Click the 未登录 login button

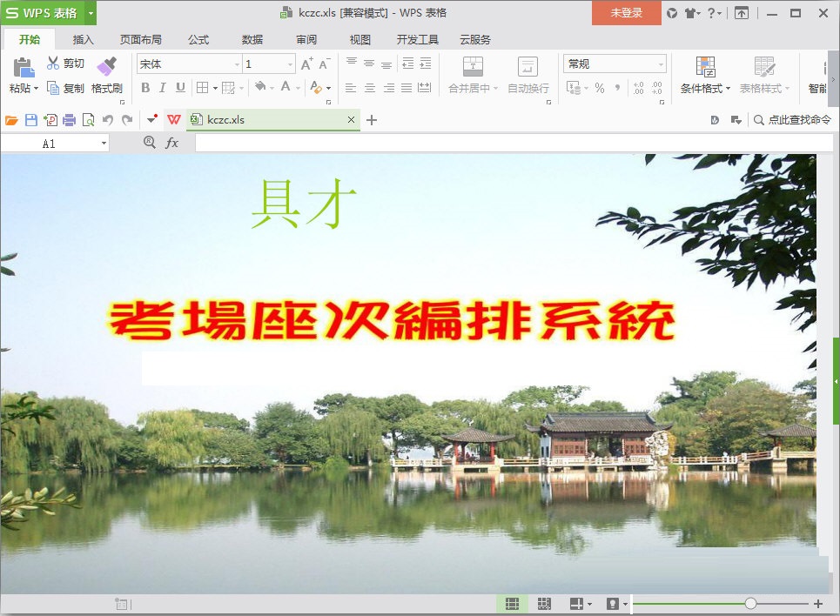coord(626,13)
